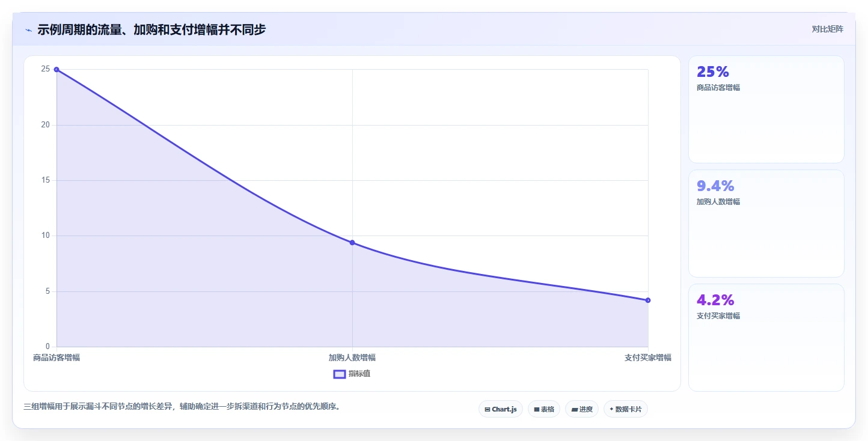
Task: Click the 支付买家增幅 data point on the line
Action: (x=648, y=300)
